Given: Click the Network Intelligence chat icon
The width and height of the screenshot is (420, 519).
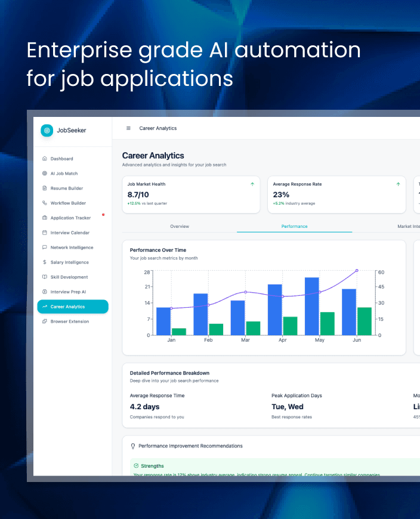Looking at the screenshot, I should [45, 247].
